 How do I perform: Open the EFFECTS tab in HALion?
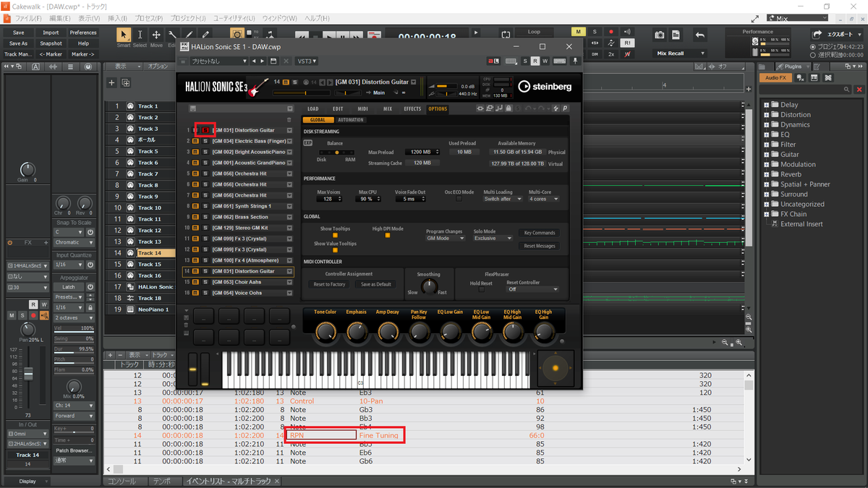coord(412,109)
